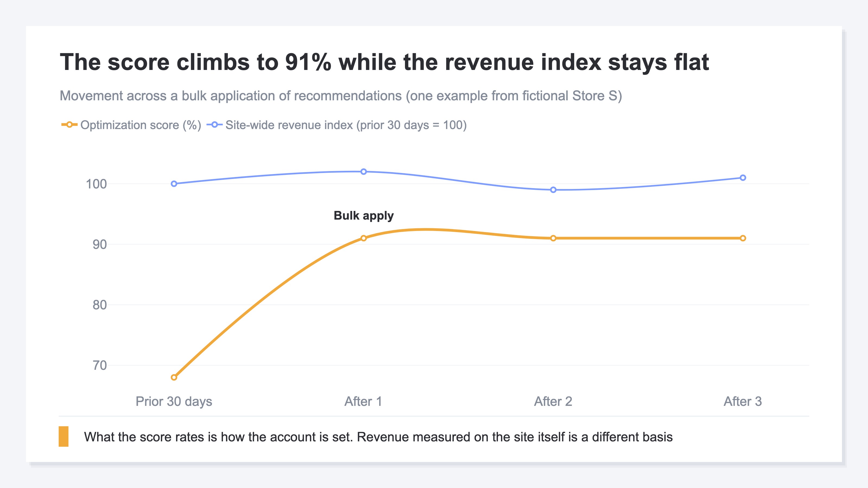Click the blue legend marker icon
This screenshot has height=488, width=868.
pos(215,125)
